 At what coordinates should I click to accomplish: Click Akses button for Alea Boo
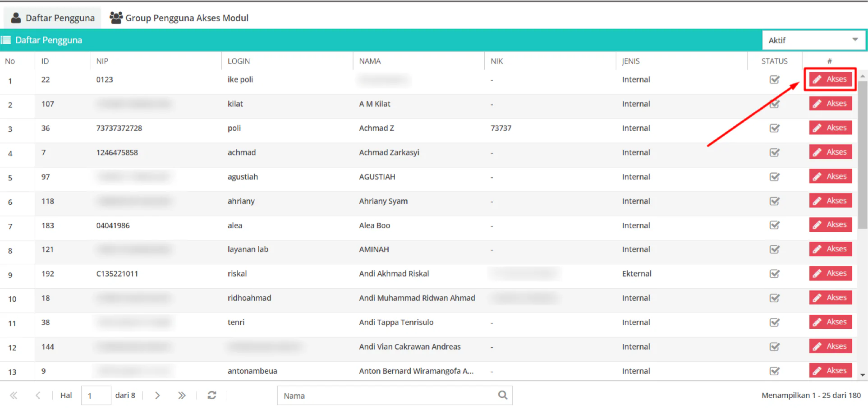(x=830, y=225)
